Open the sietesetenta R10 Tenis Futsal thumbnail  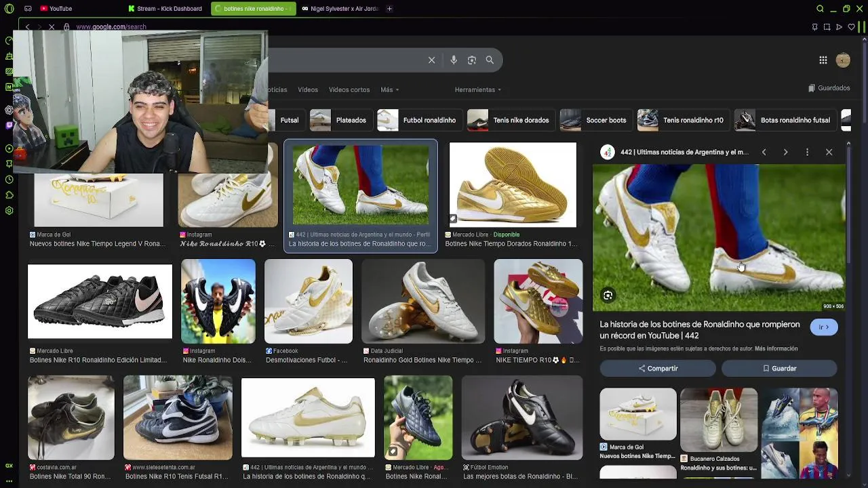coord(178,418)
